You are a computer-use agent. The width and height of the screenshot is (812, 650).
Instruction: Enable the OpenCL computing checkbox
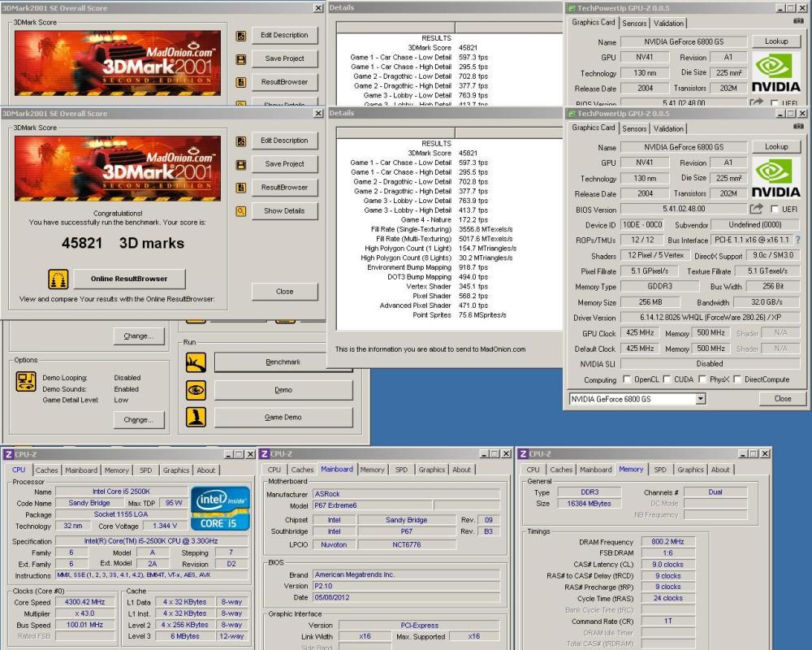pos(627,379)
